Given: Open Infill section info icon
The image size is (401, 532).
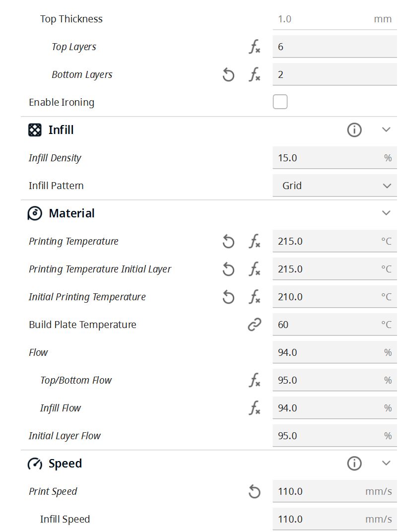Looking at the screenshot, I should [354, 130].
